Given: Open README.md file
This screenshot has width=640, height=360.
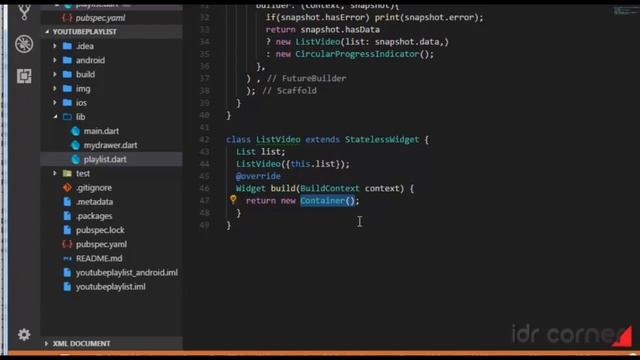Looking at the screenshot, I should 99,258.
